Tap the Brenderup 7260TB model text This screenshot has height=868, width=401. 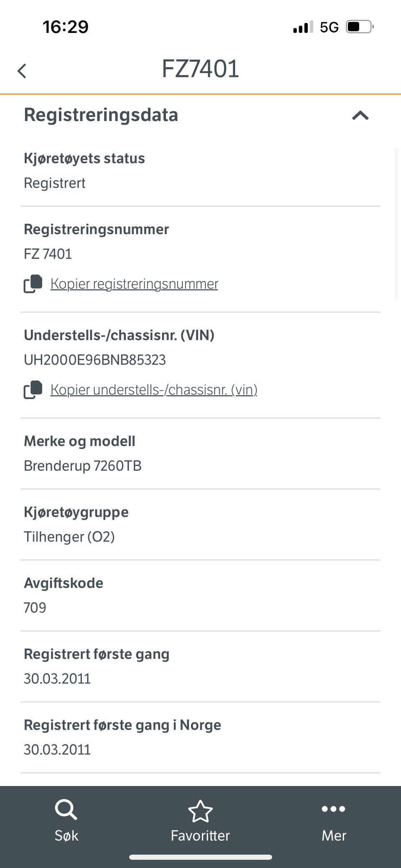point(83,466)
